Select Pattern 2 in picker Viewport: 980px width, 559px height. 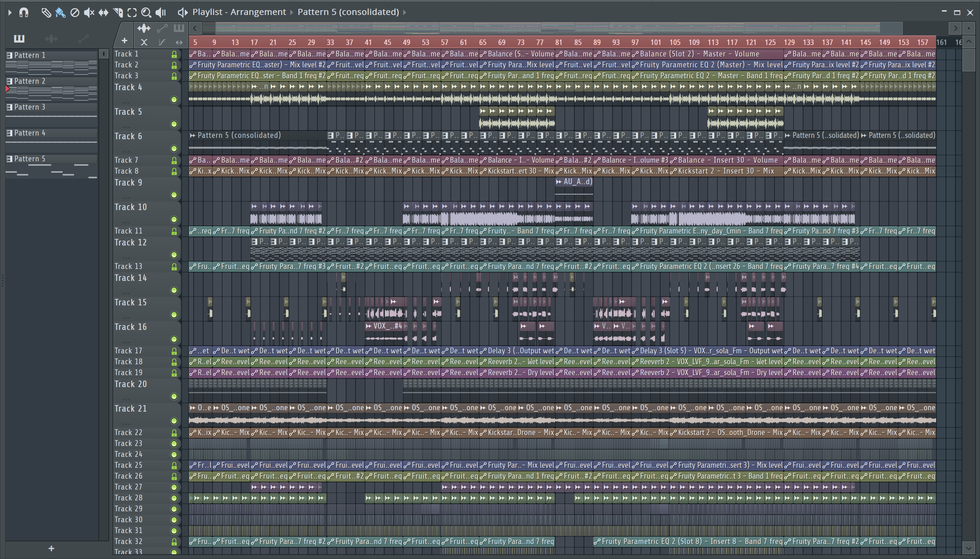click(x=51, y=81)
